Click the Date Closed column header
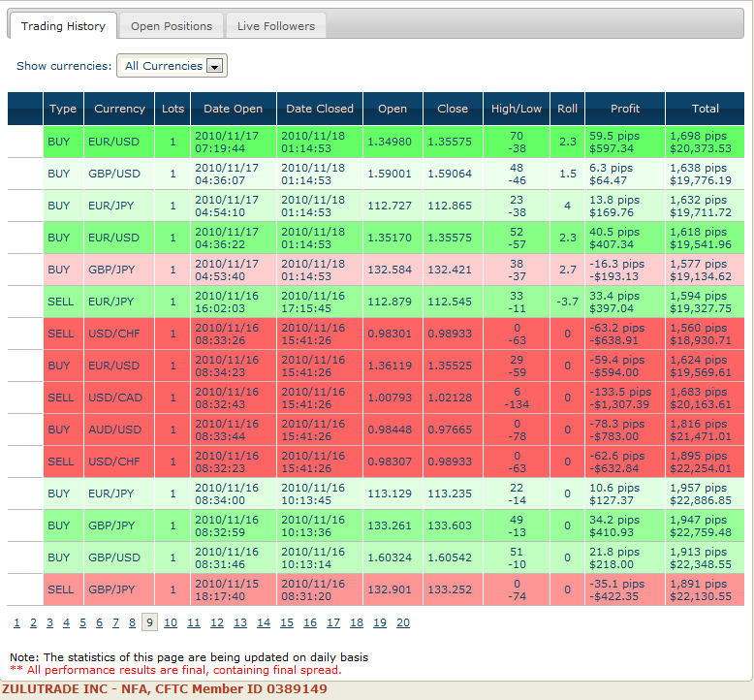 pos(320,109)
